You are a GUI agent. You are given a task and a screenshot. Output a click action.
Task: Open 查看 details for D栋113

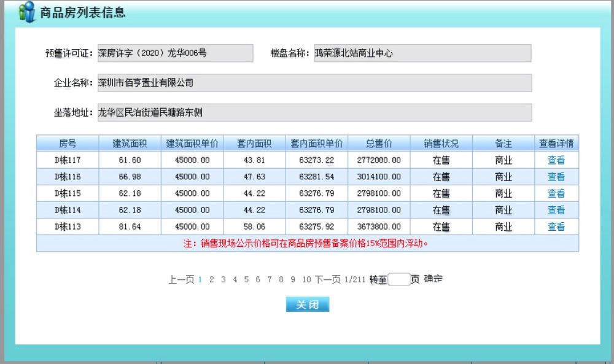pyautogui.click(x=556, y=227)
